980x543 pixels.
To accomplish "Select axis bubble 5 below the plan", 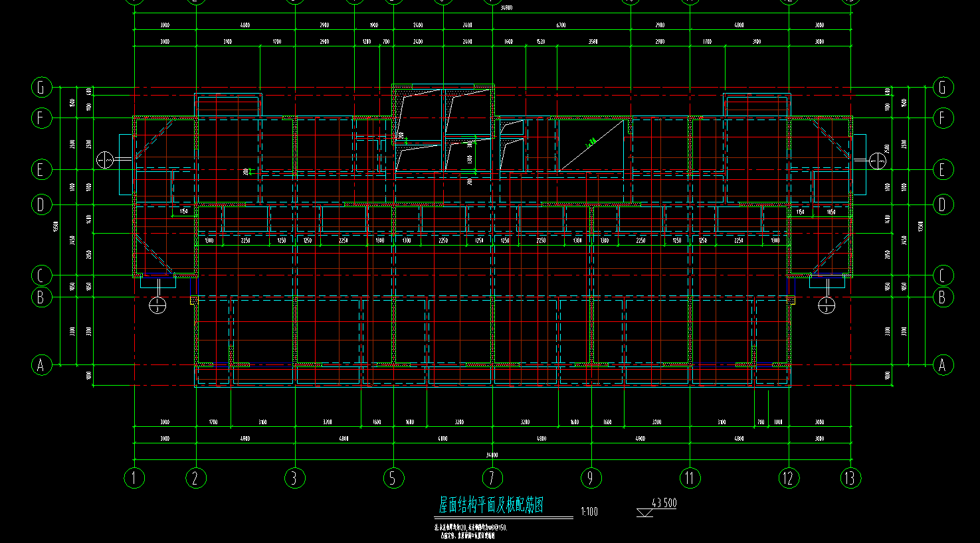I will pyautogui.click(x=393, y=478).
